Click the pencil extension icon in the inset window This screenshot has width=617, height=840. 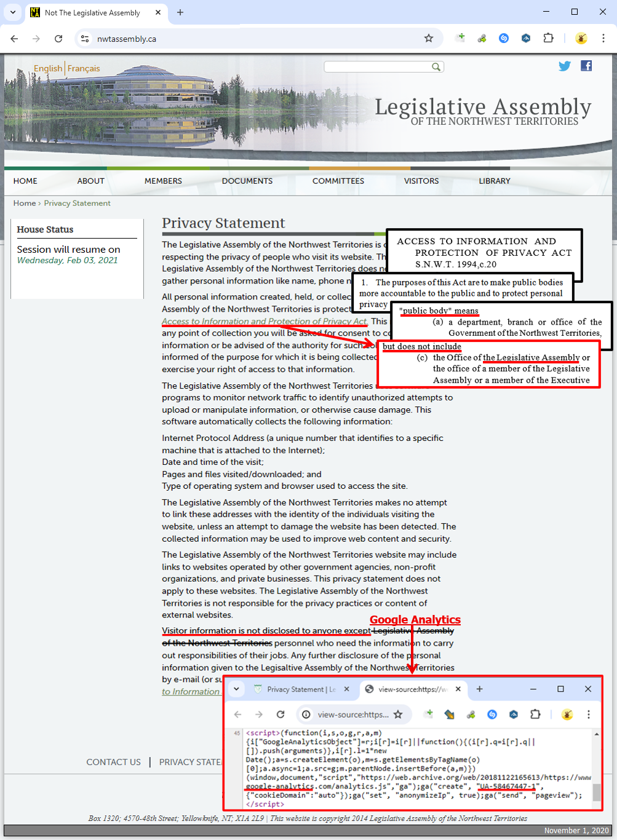point(450,714)
